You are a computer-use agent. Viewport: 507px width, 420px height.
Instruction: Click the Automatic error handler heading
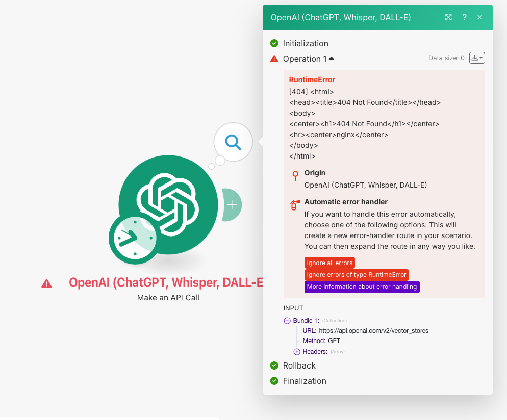point(346,202)
